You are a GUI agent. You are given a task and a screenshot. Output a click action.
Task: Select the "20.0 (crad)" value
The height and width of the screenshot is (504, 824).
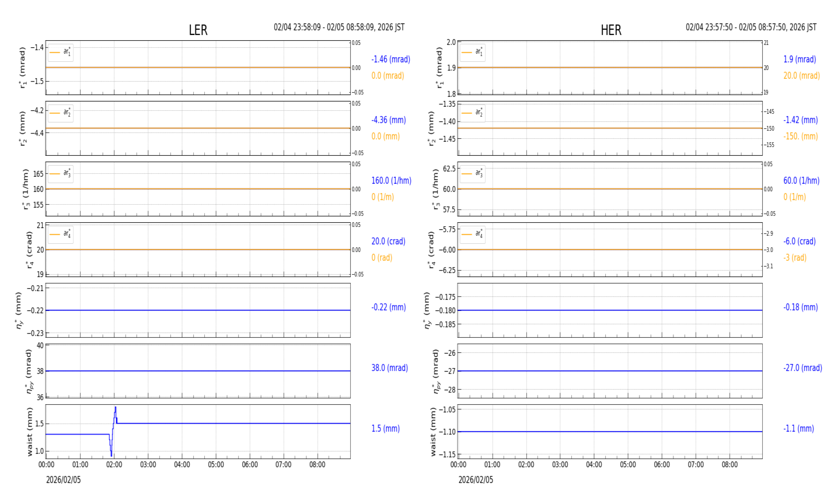[x=389, y=242]
